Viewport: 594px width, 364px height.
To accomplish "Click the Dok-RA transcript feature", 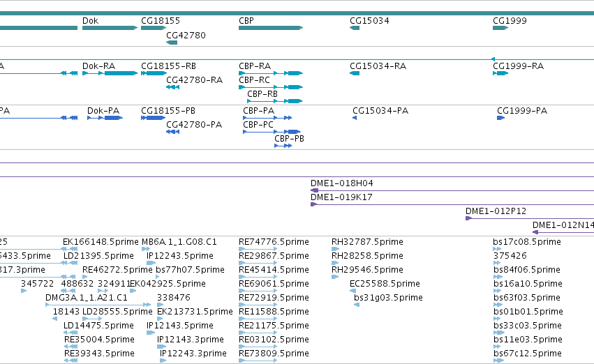I will pyautogui.click(x=110, y=73).
